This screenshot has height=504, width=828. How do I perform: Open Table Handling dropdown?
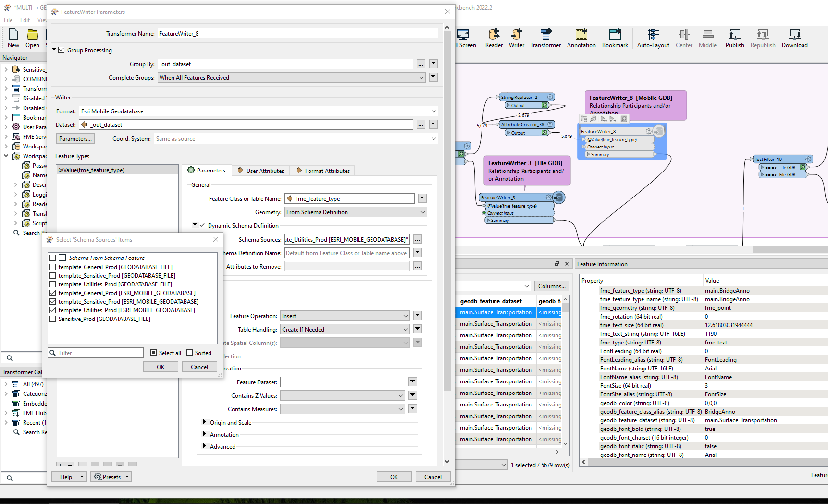pos(345,329)
